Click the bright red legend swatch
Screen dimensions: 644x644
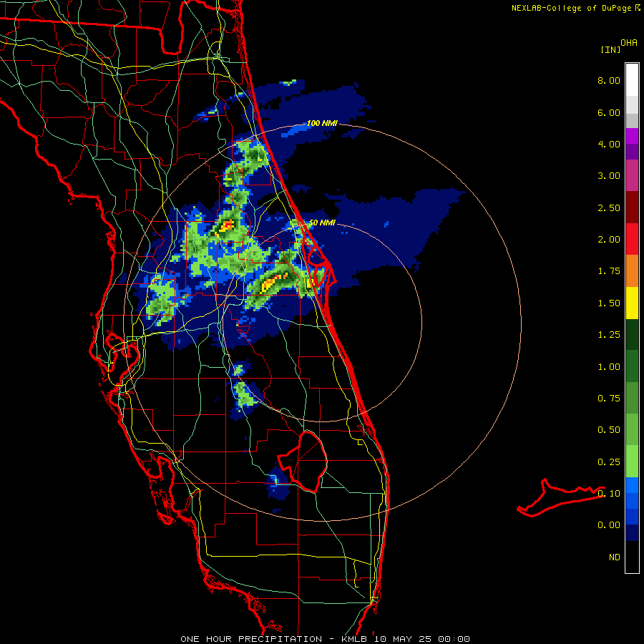tap(632, 239)
